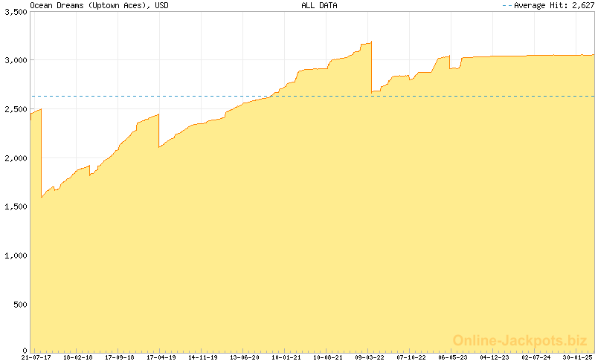Click the 'ALL DATA' heading

[319, 5]
